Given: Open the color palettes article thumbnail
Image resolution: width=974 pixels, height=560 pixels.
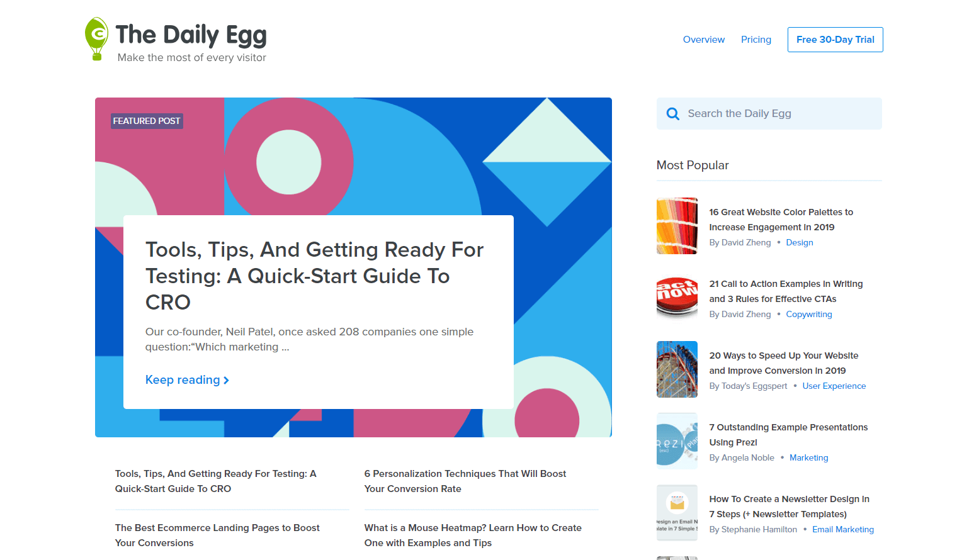Looking at the screenshot, I should [x=677, y=226].
